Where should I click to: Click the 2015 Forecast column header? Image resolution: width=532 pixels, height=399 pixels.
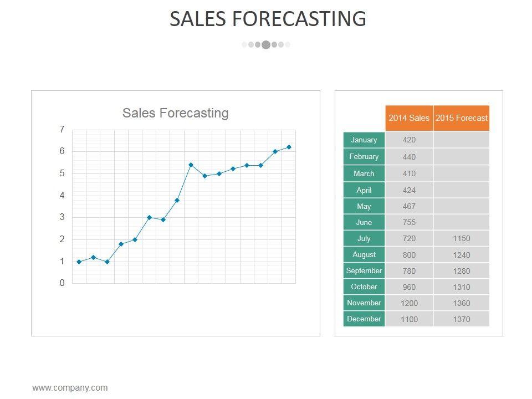tap(461, 118)
